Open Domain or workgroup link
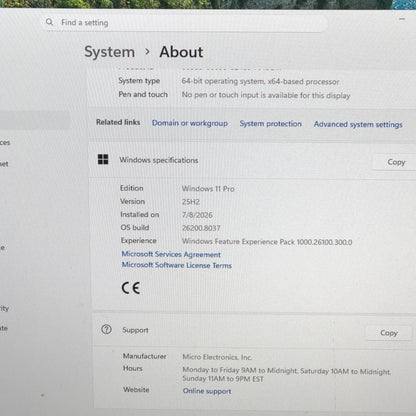 point(190,123)
